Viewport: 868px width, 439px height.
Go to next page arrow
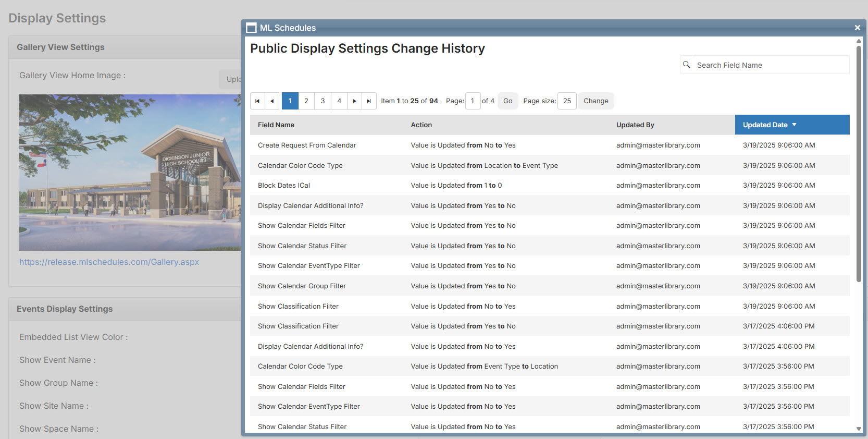pyautogui.click(x=354, y=101)
